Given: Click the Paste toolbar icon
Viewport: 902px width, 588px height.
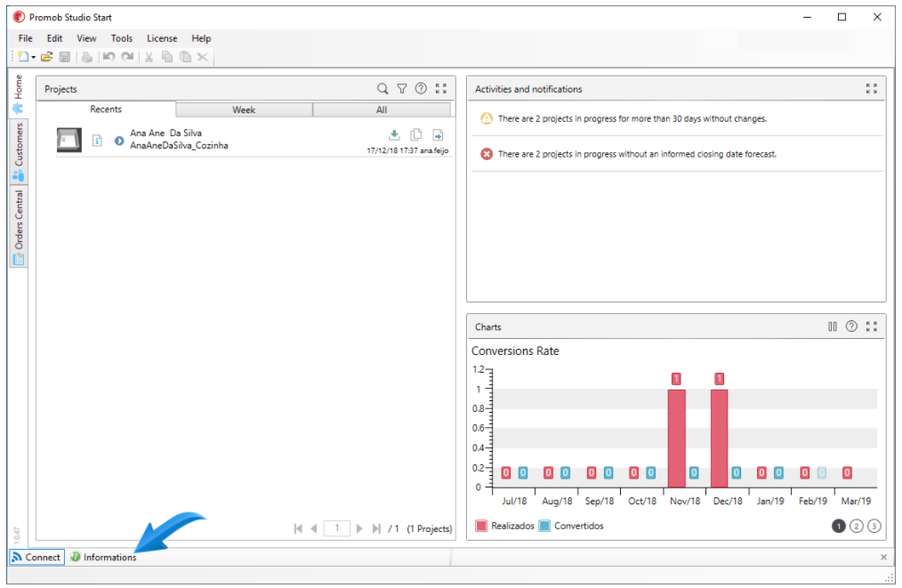Looking at the screenshot, I should [x=185, y=56].
